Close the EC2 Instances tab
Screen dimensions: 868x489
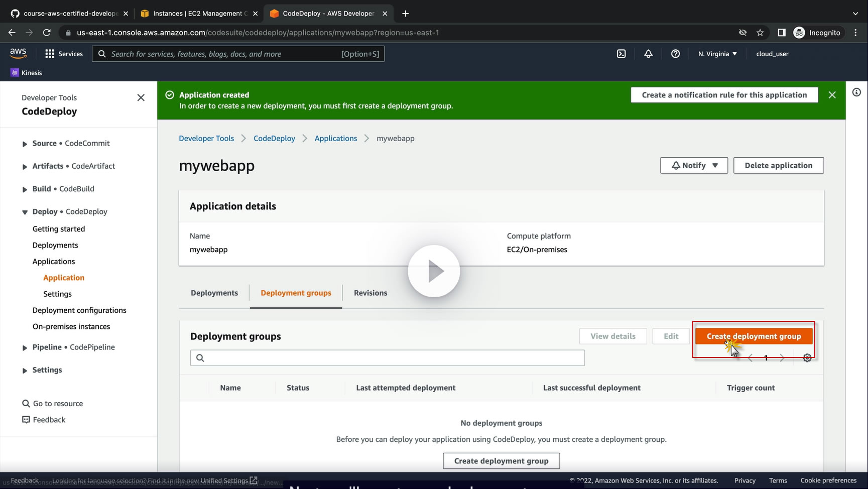tap(255, 14)
